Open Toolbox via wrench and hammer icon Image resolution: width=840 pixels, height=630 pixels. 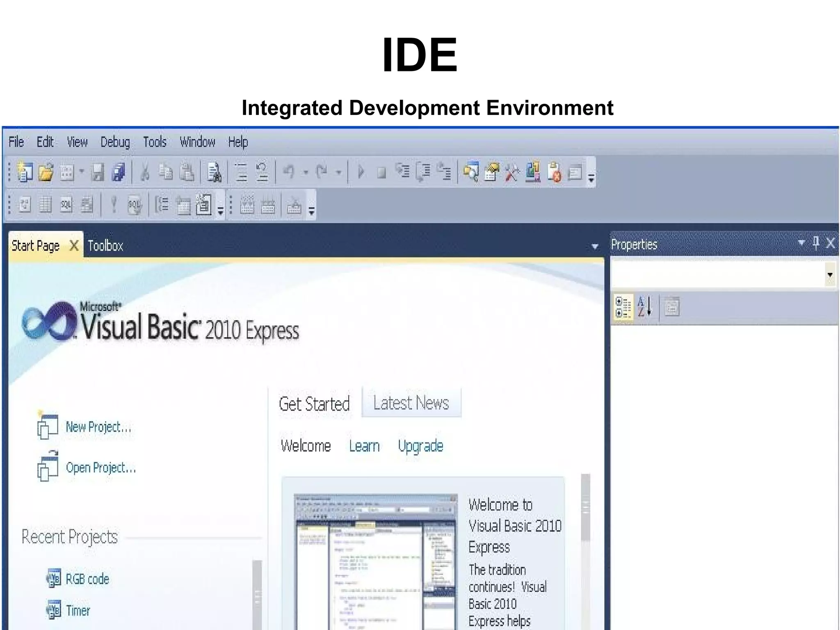click(512, 172)
